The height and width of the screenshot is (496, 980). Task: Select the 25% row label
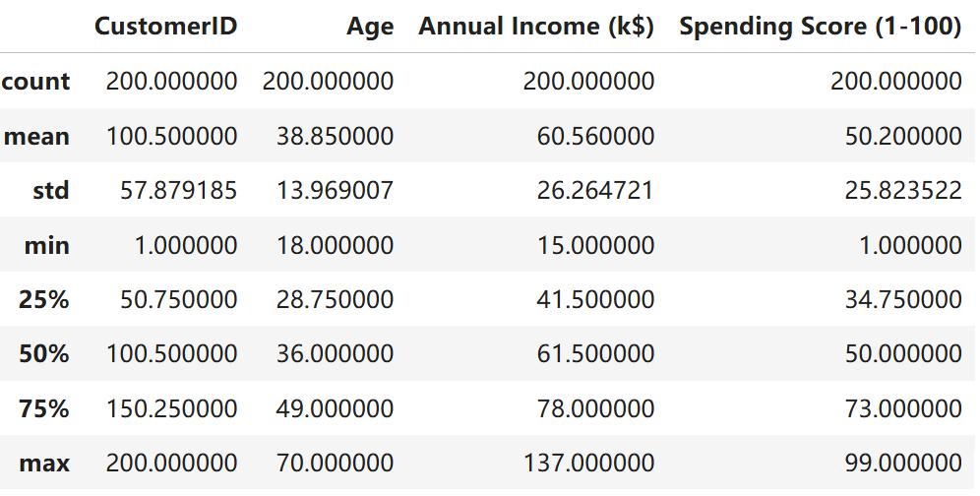(x=44, y=299)
